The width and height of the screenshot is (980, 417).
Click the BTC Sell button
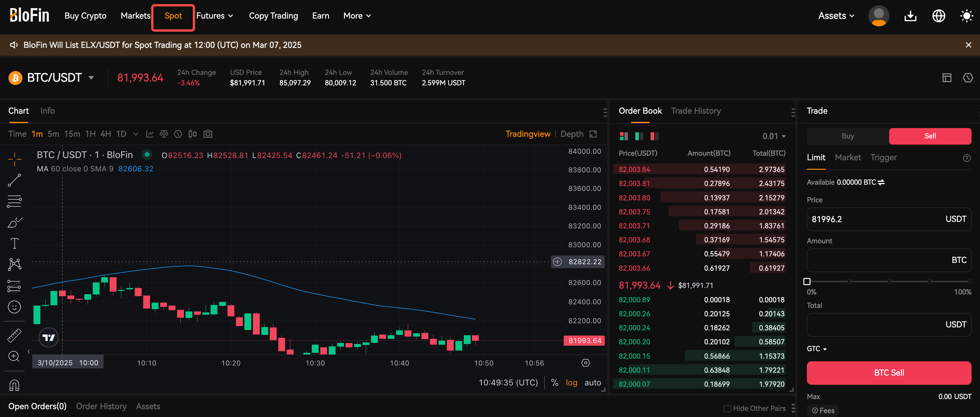point(889,373)
